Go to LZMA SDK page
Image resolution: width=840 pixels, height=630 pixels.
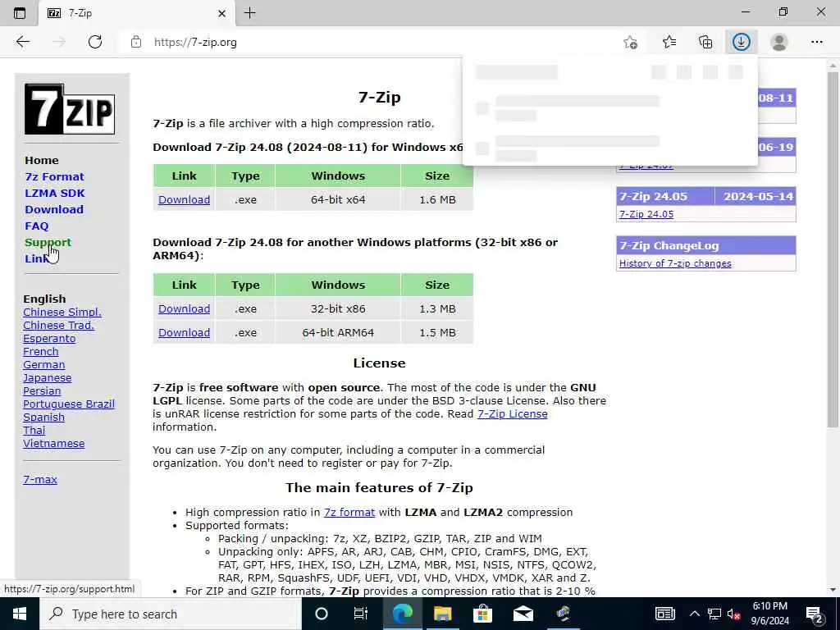[55, 194]
